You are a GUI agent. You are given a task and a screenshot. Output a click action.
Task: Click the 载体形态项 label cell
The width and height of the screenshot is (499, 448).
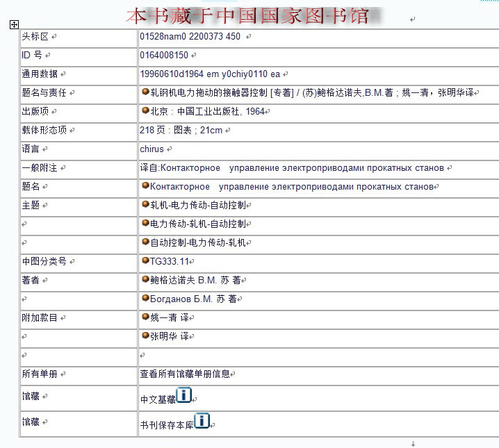click(79, 132)
